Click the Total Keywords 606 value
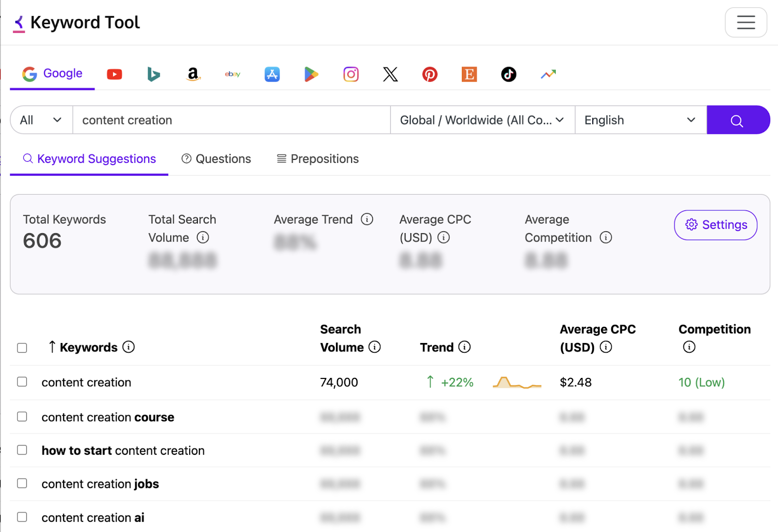This screenshot has width=778, height=532. [42, 241]
